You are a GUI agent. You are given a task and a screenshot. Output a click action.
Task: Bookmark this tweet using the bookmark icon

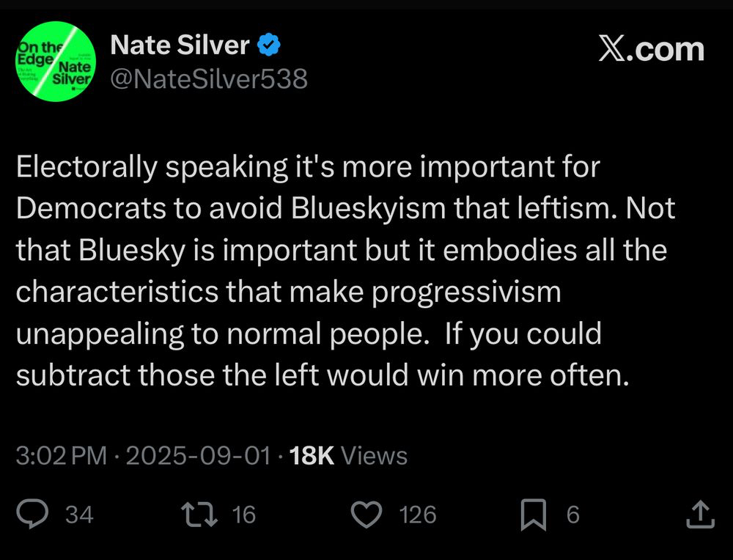(533, 515)
